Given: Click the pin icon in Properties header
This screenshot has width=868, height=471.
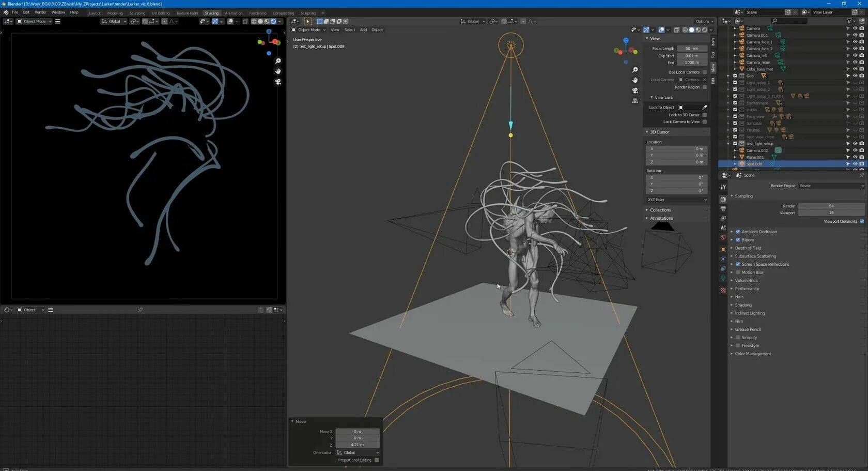Looking at the screenshot, I should 861,175.
